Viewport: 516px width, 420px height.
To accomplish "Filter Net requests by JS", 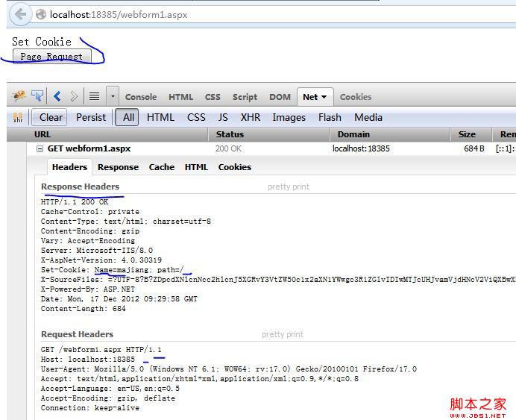I will [x=223, y=118].
